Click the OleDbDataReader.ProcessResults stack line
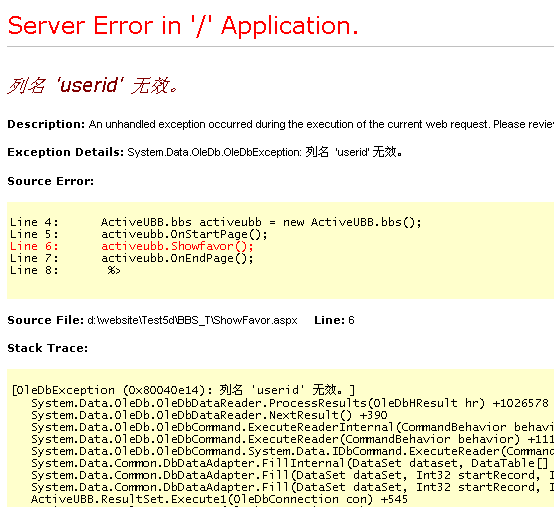This screenshot has height=507, width=554. tap(290, 403)
